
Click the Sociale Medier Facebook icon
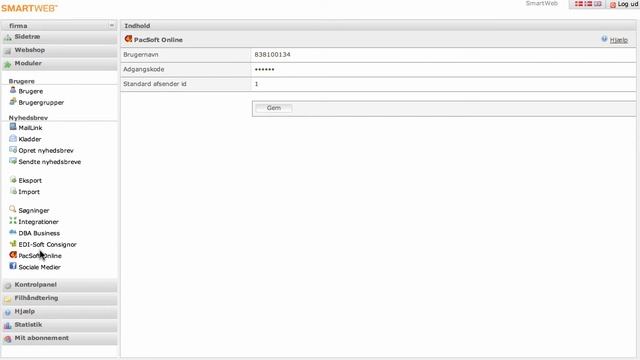[x=13, y=266]
